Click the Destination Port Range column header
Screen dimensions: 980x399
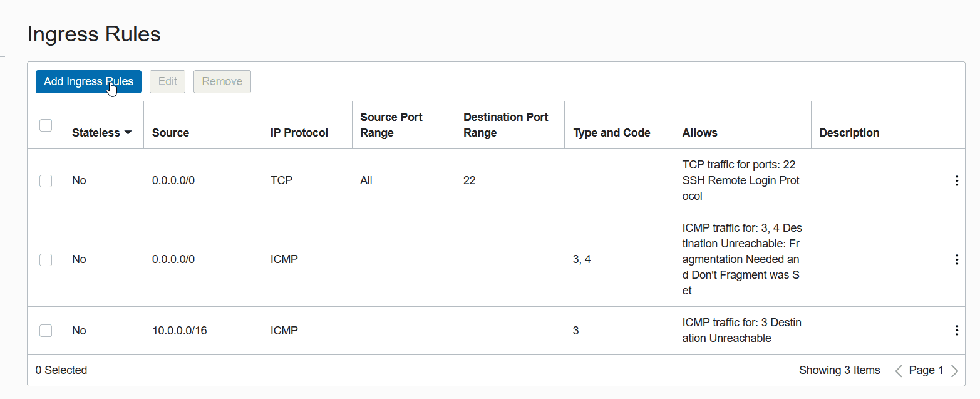505,125
